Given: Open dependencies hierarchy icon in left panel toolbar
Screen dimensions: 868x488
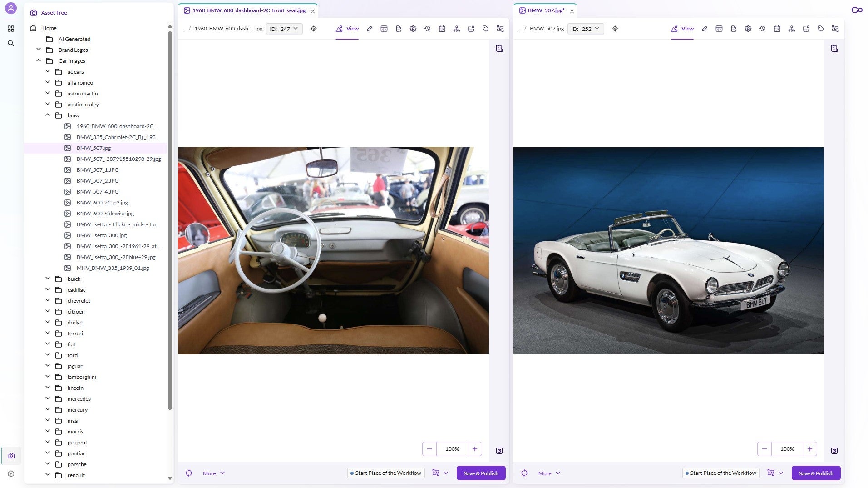Looking at the screenshot, I should [x=456, y=29].
